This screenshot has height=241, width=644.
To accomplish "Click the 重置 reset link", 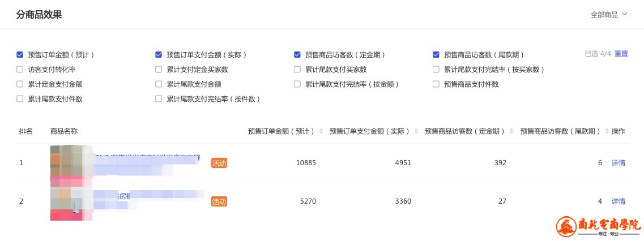I will [x=621, y=54].
